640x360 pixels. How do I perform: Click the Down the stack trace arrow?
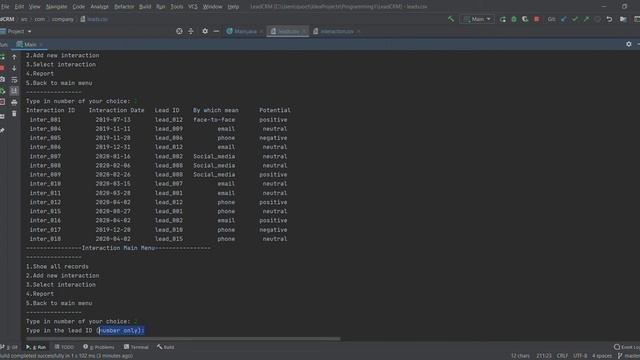(14, 68)
